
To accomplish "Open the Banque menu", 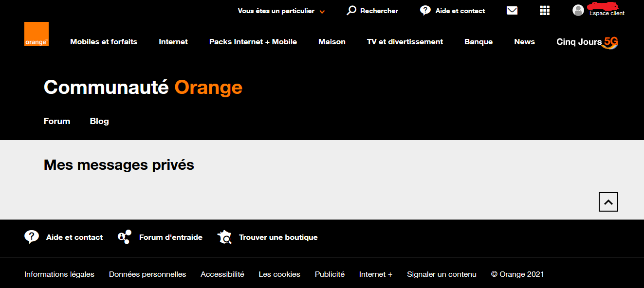I will (x=478, y=42).
